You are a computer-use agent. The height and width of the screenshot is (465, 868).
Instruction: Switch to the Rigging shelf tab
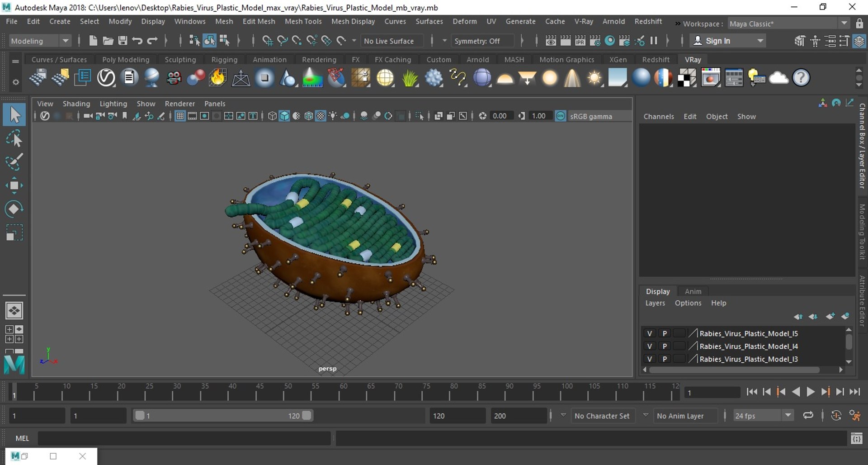pyautogui.click(x=224, y=60)
